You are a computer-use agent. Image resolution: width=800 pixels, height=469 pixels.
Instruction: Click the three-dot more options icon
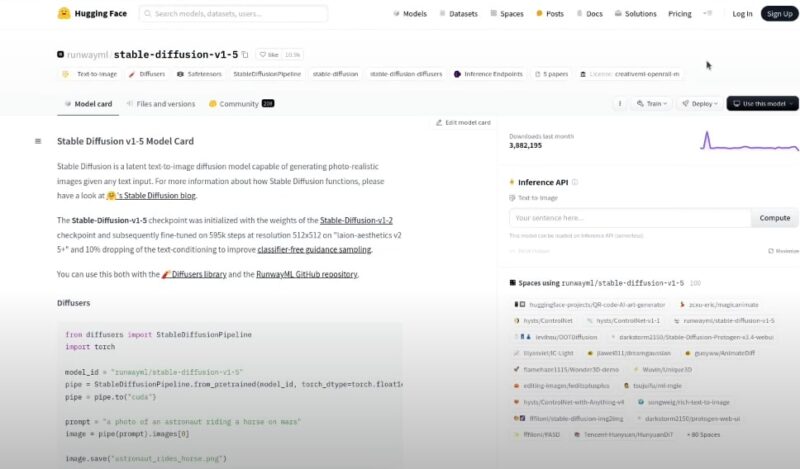(620, 103)
